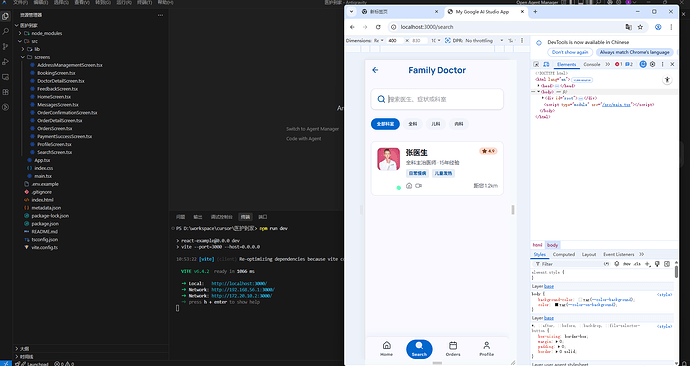Click the Explorer panel more actions ellipsis
Screen dimensions: 690x366
[x=161, y=15]
